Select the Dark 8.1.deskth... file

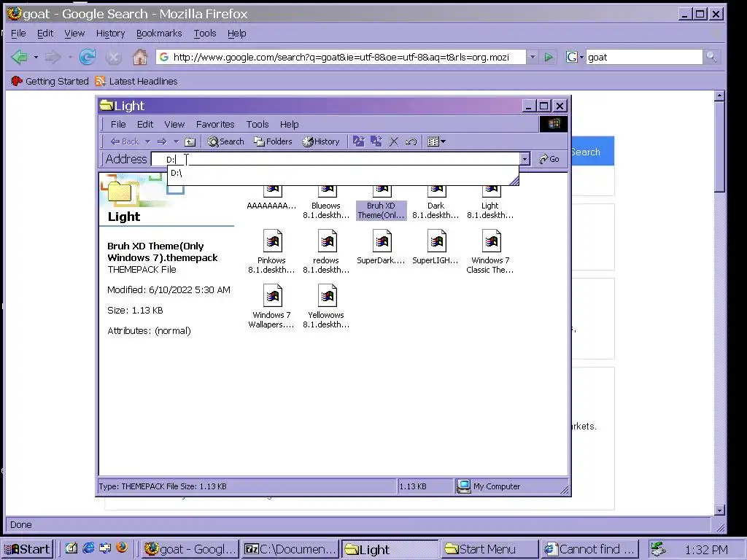436,203
